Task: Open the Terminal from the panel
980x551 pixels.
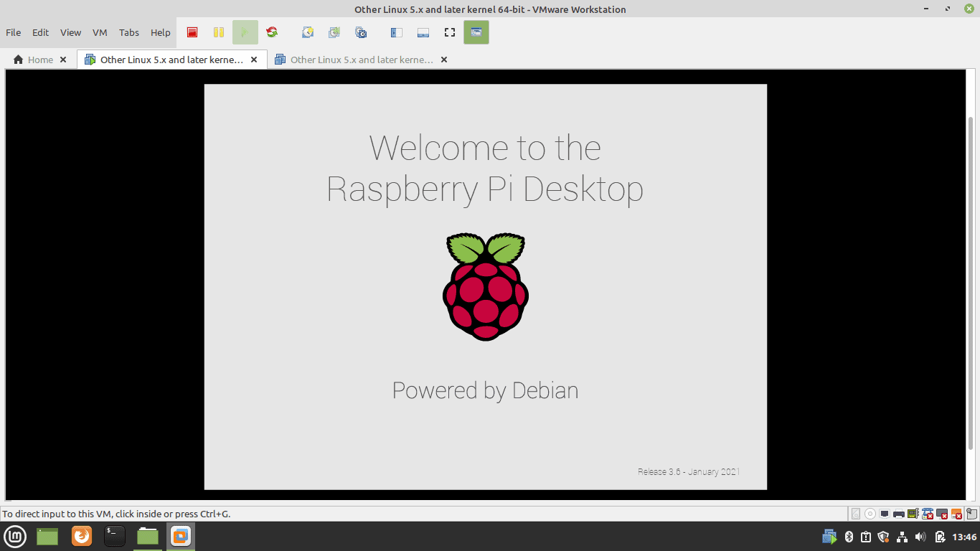Action: pos(115,536)
